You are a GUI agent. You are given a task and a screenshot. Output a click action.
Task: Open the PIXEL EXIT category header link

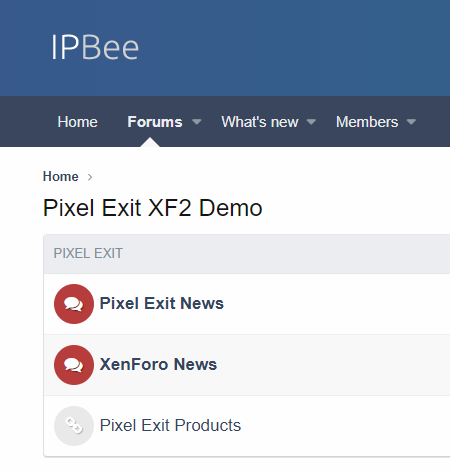[88, 253]
